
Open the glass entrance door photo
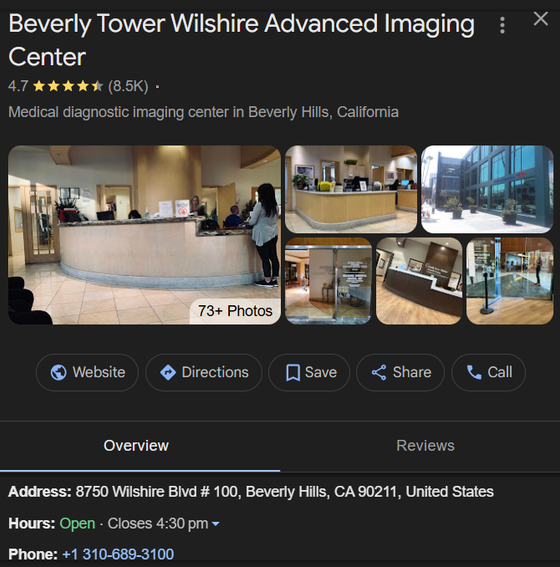(x=328, y=281)
